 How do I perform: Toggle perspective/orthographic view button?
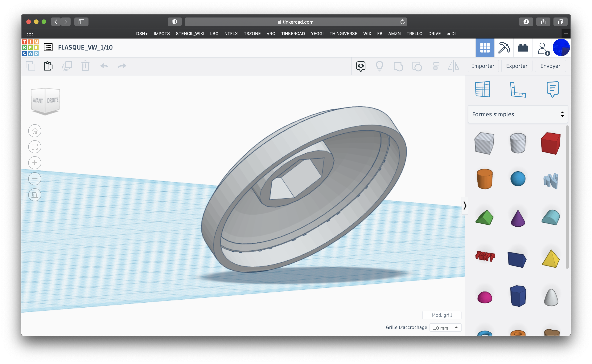35,195
